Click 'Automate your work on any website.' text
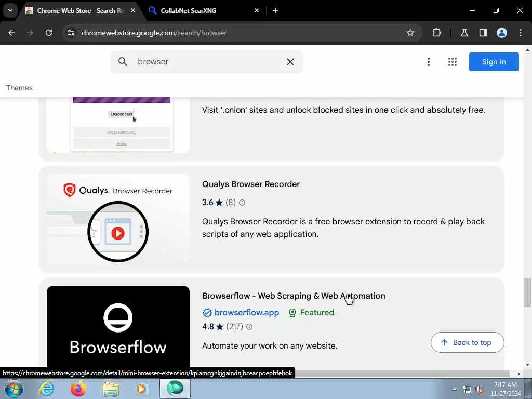 [x=270, y=345]
